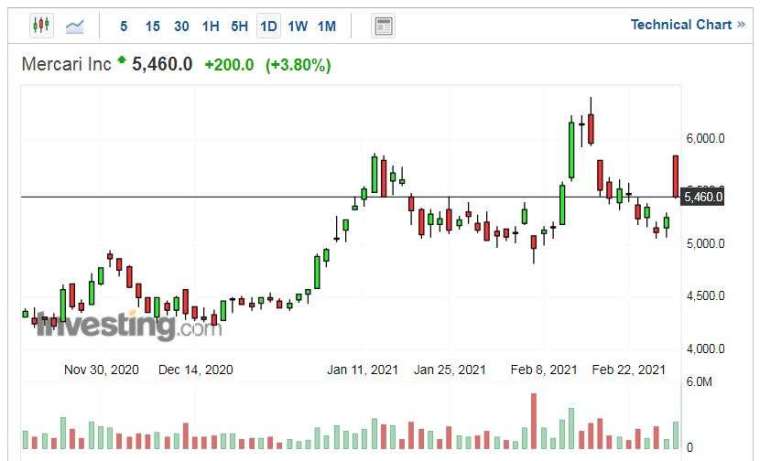Switch chart to 1W interval
This screenshot has height=461, width=760.
(x=297, y=26)
